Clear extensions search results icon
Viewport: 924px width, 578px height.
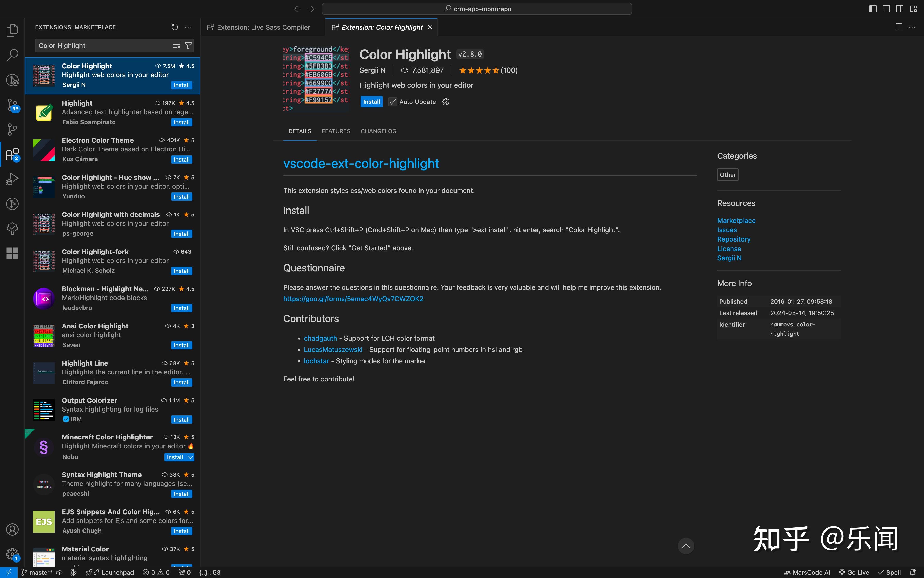[x=176, y=45]
